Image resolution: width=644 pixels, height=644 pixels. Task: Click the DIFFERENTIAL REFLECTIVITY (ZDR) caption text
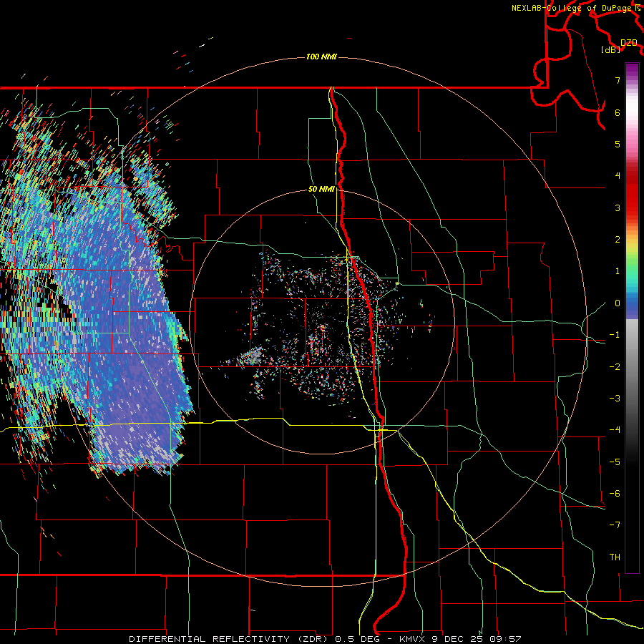point(230,639)
